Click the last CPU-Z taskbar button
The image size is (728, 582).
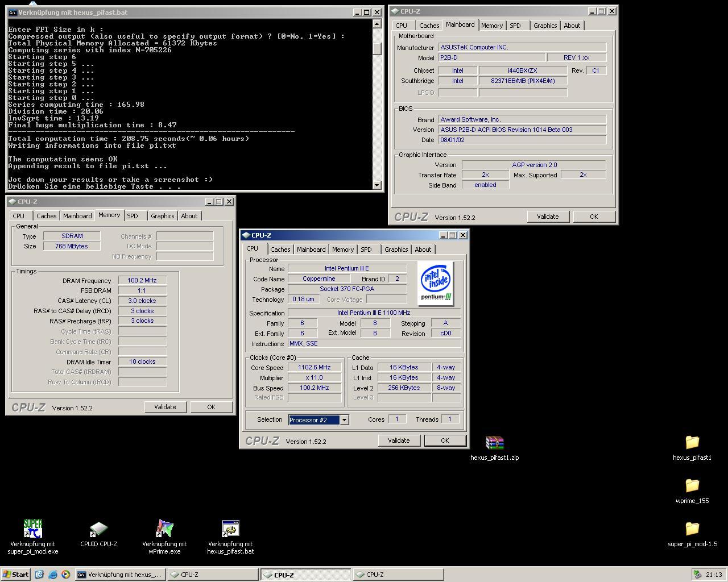(x=398, y=575)
